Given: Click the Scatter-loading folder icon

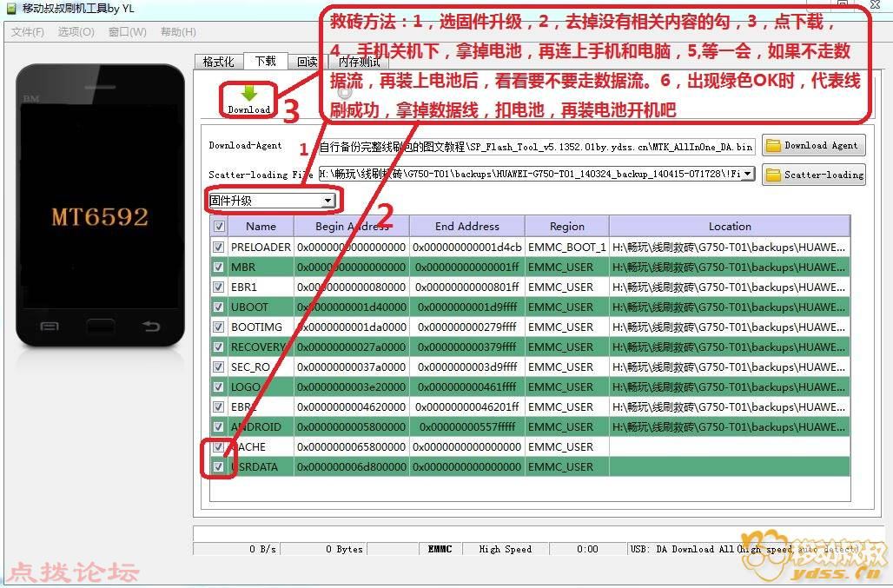Looking at the screenshot, I should click(x=773, y=175).
